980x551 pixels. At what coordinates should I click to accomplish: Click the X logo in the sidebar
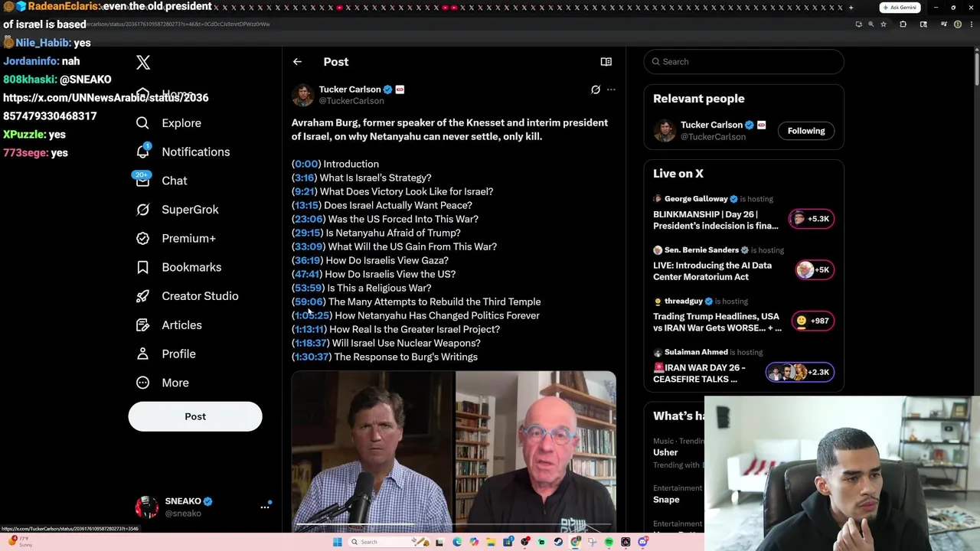click(143, 62)
